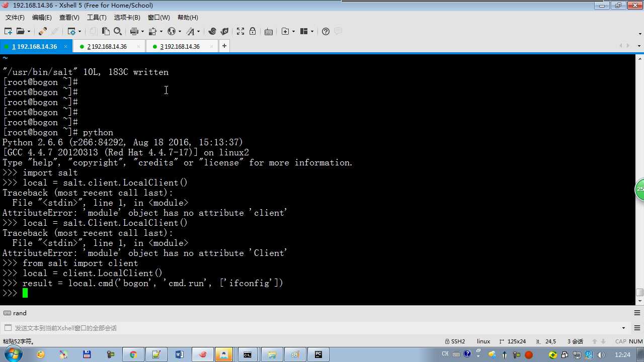The width and height of the screenshot is (644, 362).
Task: Close session tab 2 192.168.14.36
Action: click(138, 46)
